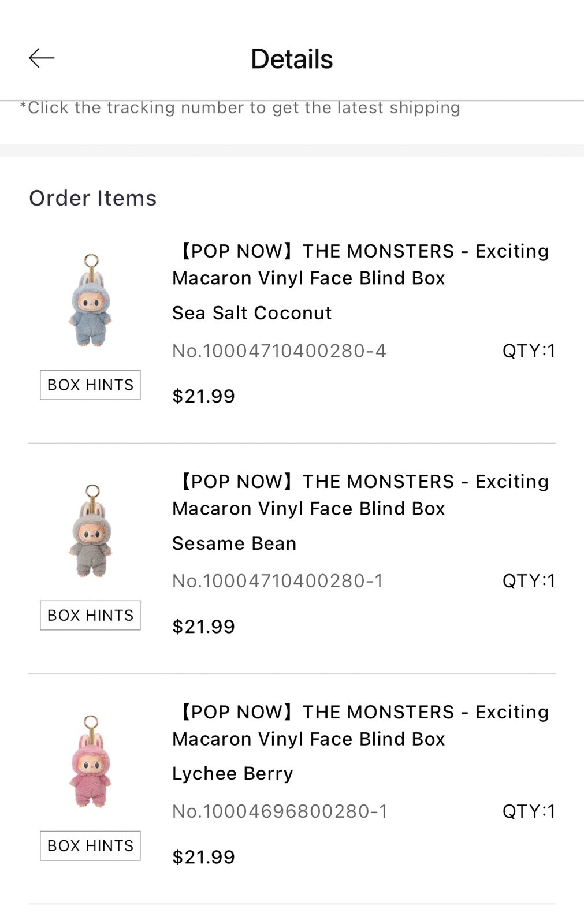The width and height of the screenshot is (584, 924).
Task: Open first Exciting Macaron product title
Action: pyautogui.click(x=360, y=264)
